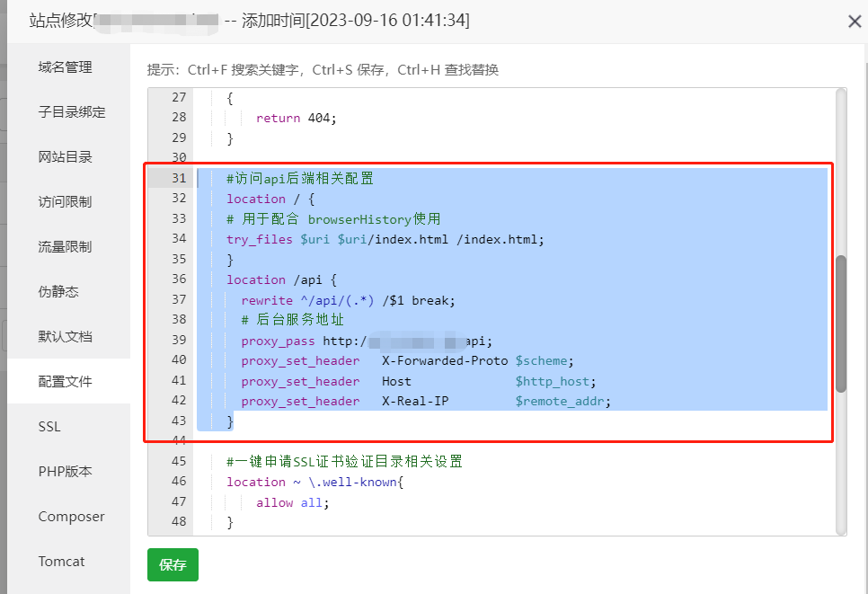
Task: Select the 伪静态 tab
Action: [x=58, y=292]
